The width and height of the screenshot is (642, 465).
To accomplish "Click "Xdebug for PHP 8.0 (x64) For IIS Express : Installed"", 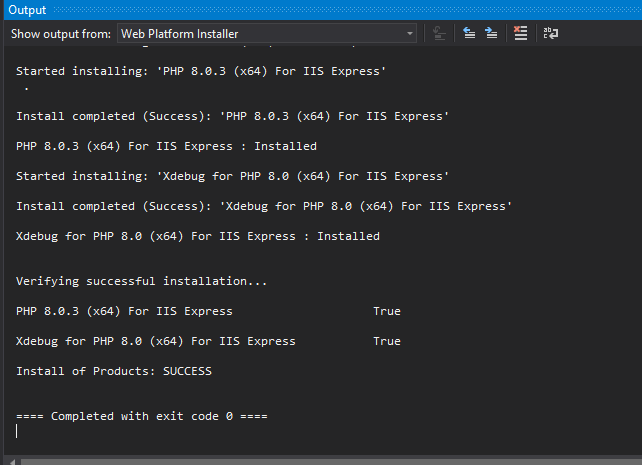I will [198, 236].
